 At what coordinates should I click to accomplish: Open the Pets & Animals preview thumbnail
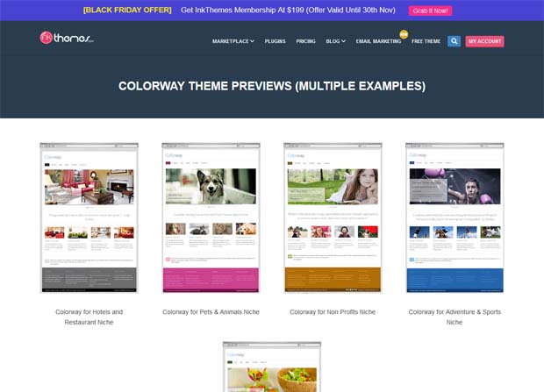211,217
